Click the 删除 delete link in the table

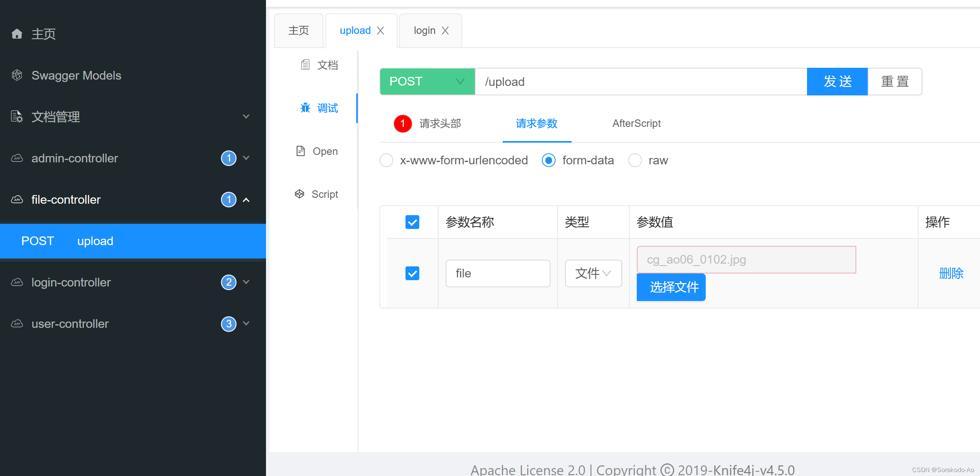[x=952, y=273]
